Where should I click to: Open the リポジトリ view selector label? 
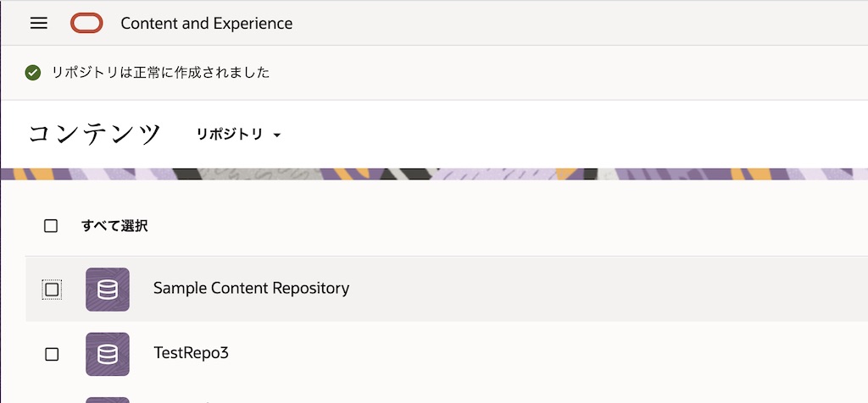click(230, 135)
